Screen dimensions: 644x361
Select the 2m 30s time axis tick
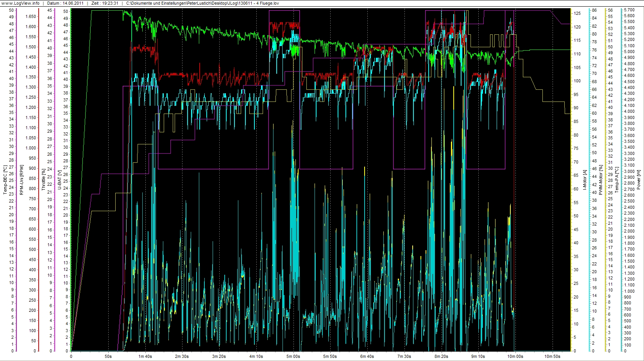182,356
